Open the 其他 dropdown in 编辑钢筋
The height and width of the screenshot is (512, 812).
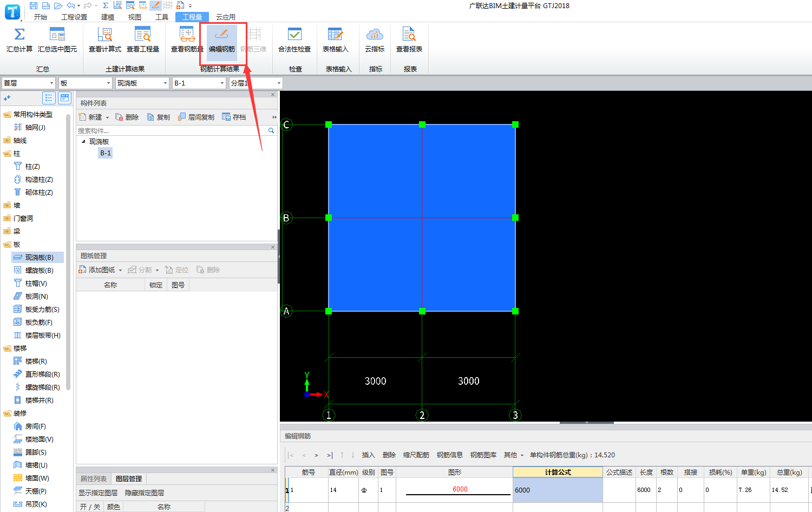[514, 455]
